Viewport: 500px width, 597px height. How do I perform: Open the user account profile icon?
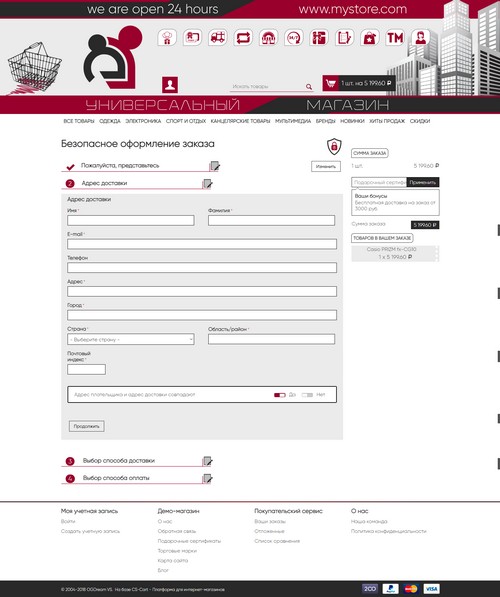pyautogui.click(x=170, y=85)
